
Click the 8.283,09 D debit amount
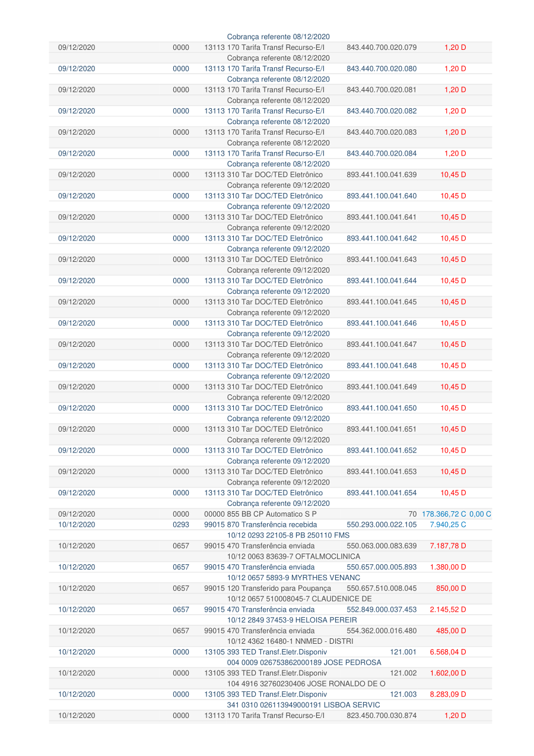(448, 694)
